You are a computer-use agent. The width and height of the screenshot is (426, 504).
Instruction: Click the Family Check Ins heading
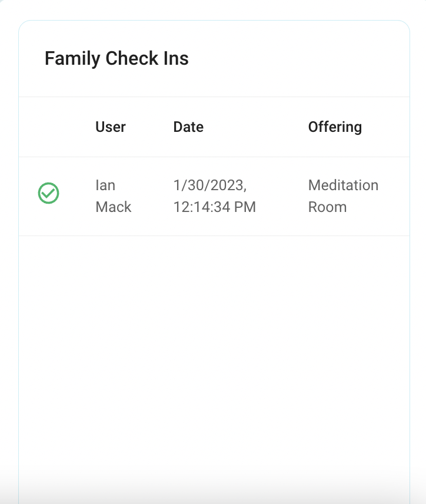click(x=117, y=58)
